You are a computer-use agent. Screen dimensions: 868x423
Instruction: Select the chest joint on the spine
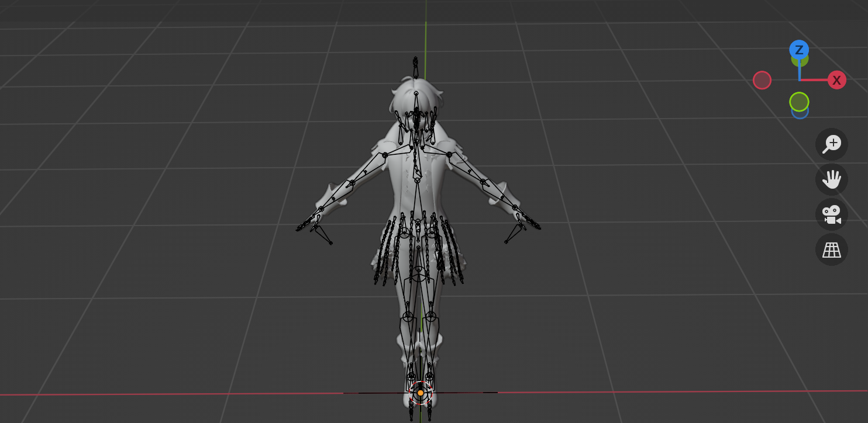tap(417, 181)
